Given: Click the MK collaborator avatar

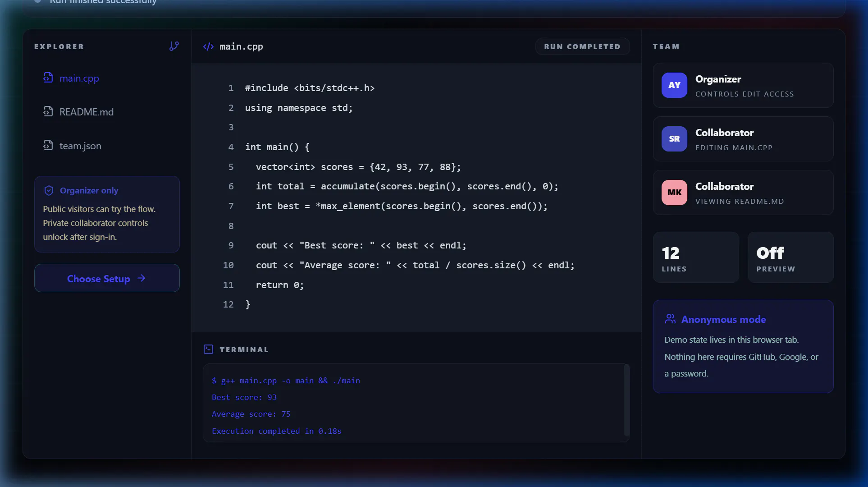Looking at the screenshot, I should [x=674, y=193].
